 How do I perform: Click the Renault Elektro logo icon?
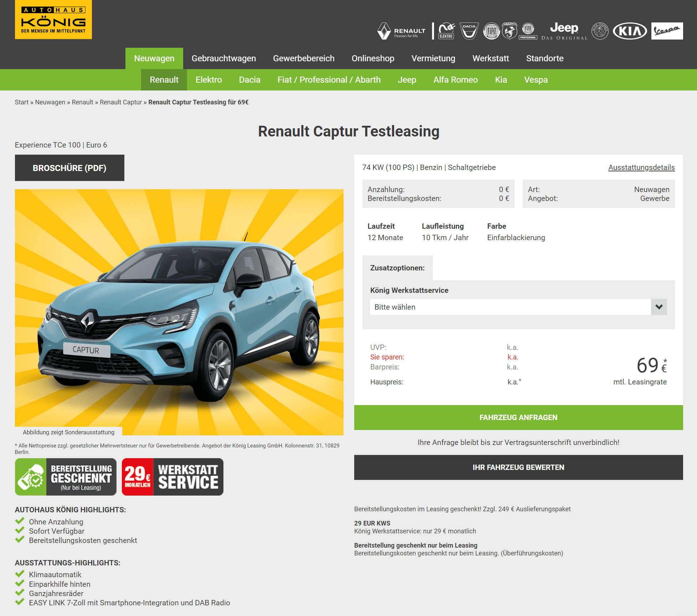coord(446,31)
